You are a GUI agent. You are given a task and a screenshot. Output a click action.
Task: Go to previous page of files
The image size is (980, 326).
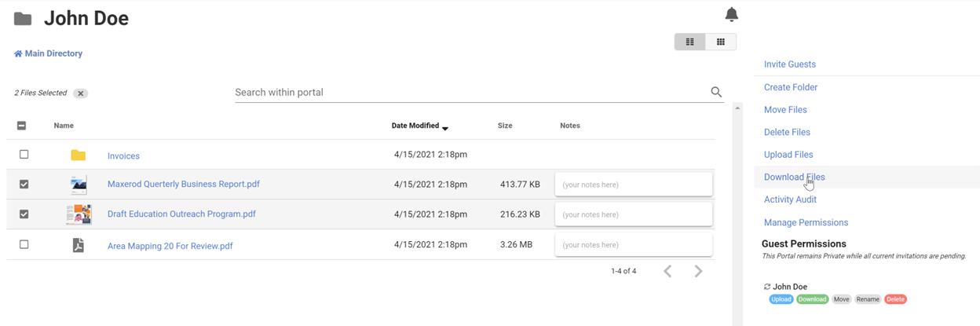[x=667, y=271]
